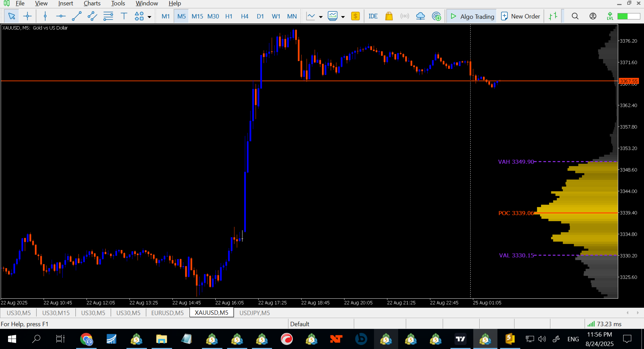
Task: Switch to W1 weekly timeframe
Action: tap(276, 16)
